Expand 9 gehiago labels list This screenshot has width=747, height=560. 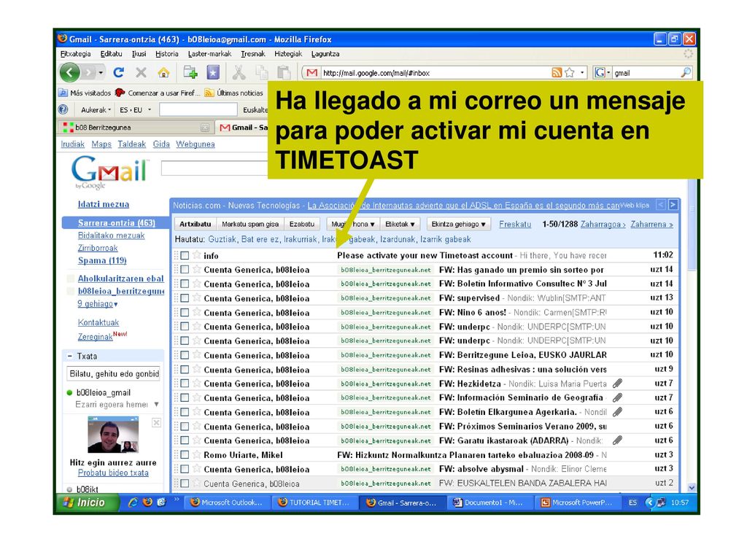point(98,304)
